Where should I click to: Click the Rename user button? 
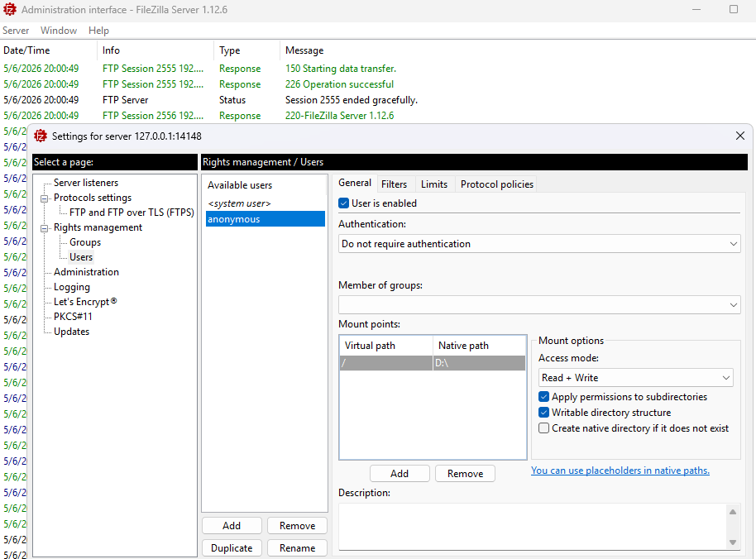click(x=297, y=548)
